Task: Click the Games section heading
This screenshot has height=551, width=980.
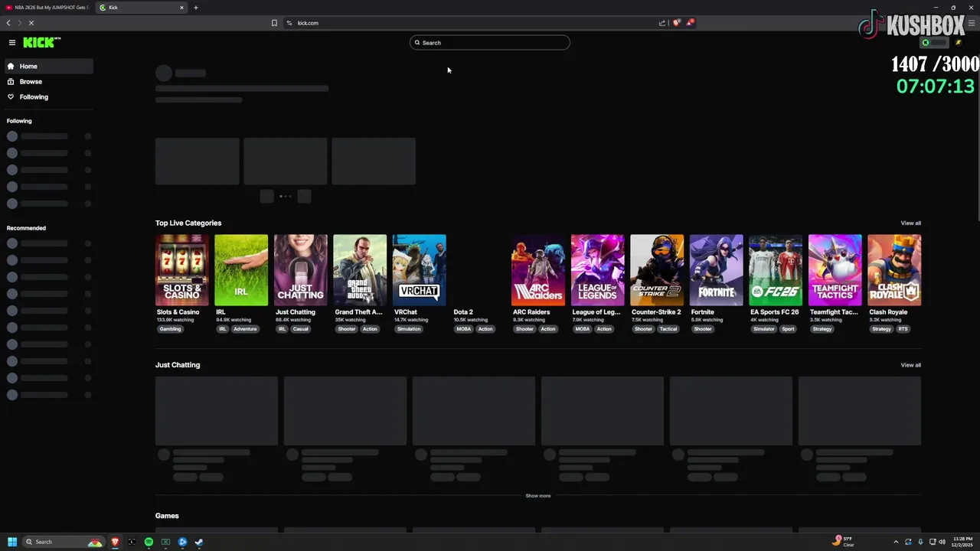Action: point(167,516)
